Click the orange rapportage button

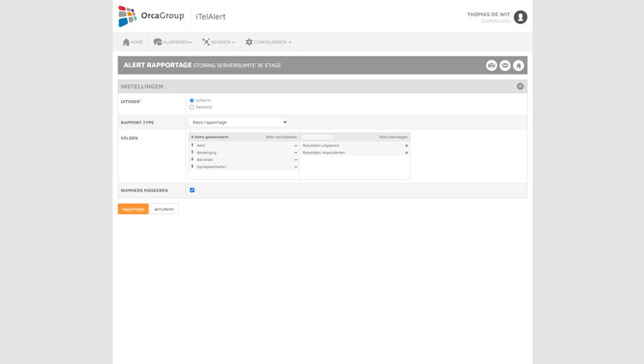133,209
